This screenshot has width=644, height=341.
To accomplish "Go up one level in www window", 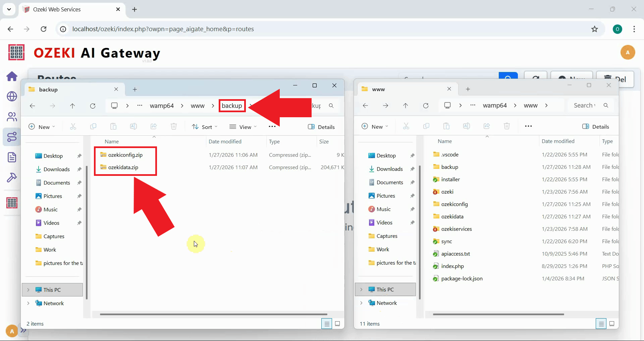I will point(406,106).
